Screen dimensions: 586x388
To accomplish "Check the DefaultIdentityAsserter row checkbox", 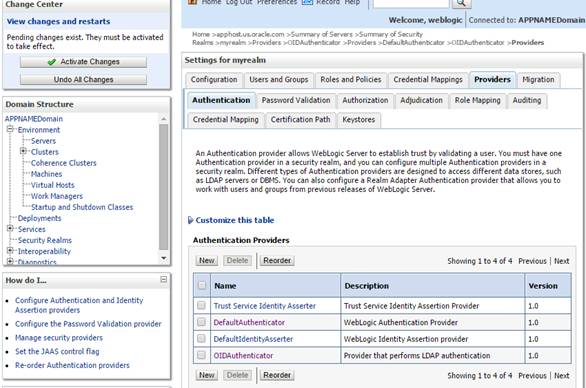I will point(201,338).
